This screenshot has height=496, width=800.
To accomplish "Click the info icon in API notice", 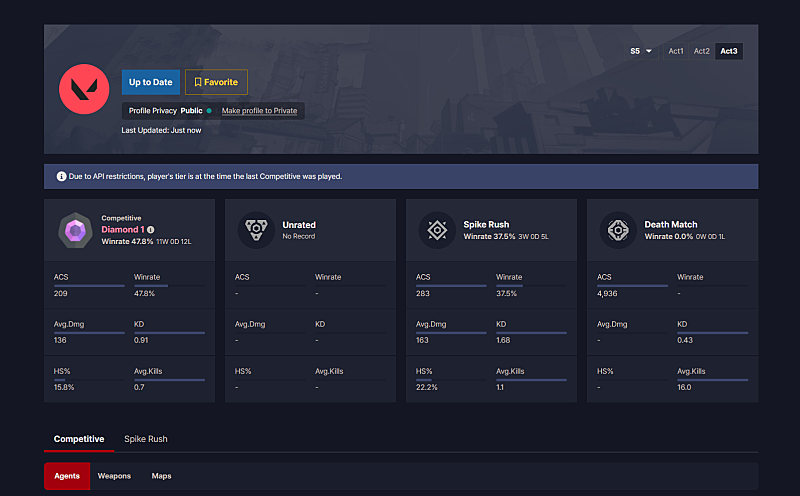I will coord(61,176).
